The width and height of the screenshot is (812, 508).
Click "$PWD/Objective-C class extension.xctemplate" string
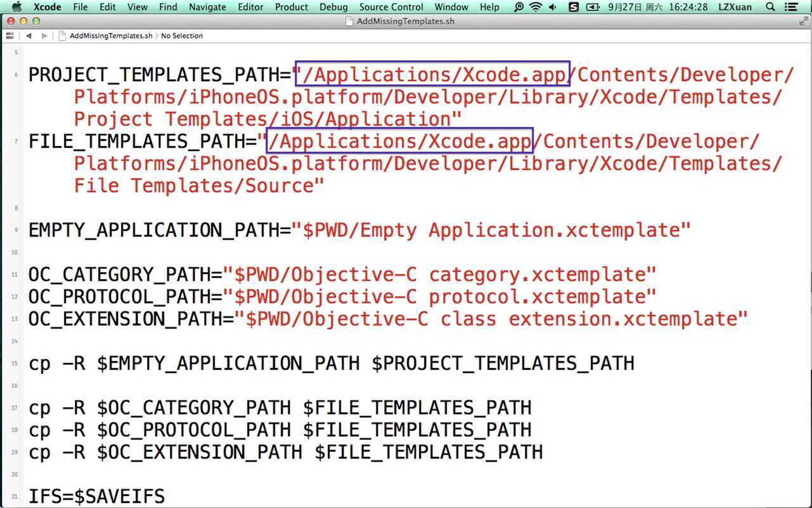491,319
